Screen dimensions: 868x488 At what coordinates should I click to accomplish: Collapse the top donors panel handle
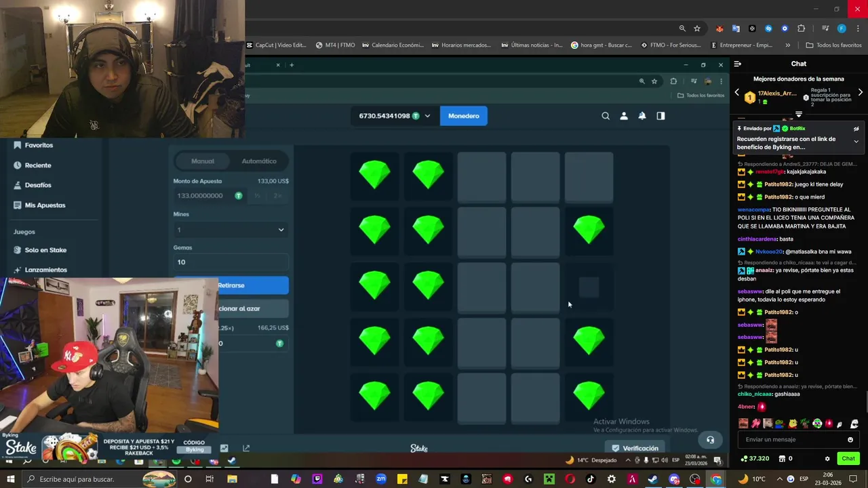click(x=799, y=114)
